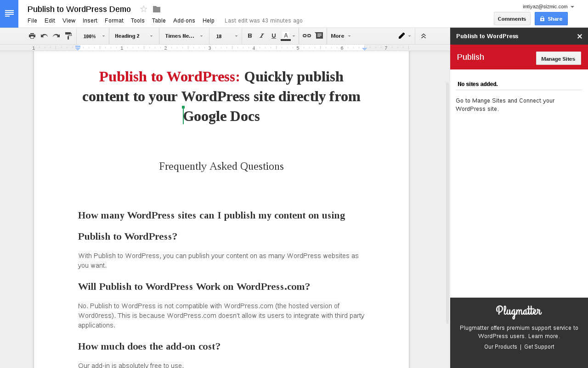The width and height of the screenshot is (588, 368).
Task: Open the zoom level dropdown
Action: pos(94,36)
